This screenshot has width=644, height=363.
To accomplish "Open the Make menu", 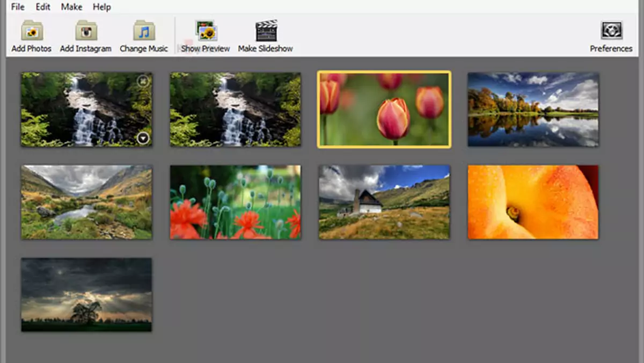I will coord(71,7).
